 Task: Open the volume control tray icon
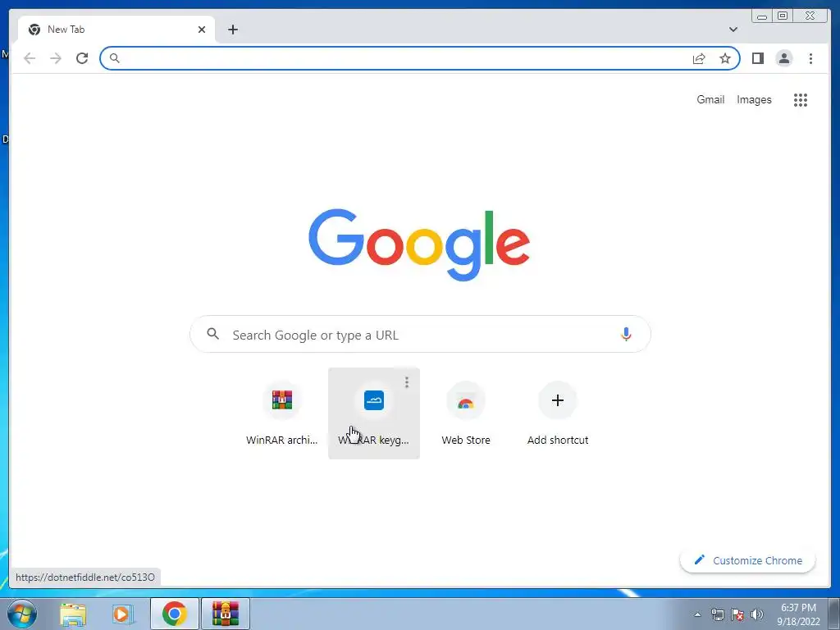coord(757,614)
